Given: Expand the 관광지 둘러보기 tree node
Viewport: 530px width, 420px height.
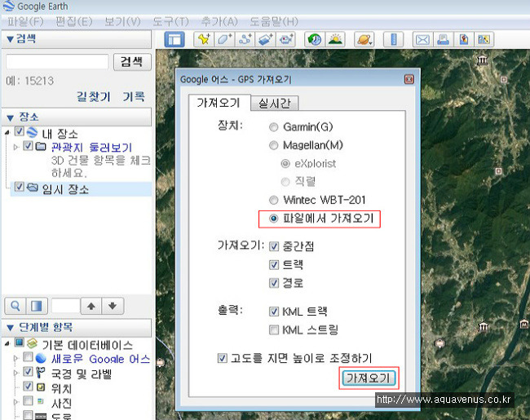Looking at the screenshot, I should coord(15,147).
